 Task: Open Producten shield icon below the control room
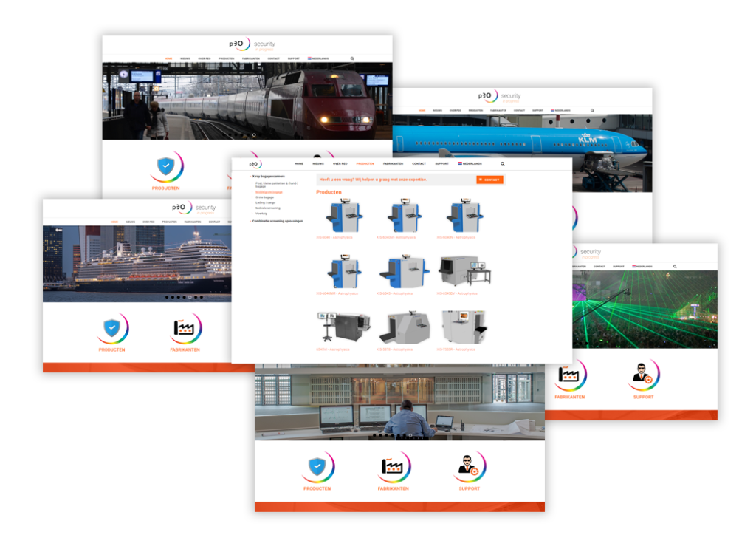click(317, 466)
